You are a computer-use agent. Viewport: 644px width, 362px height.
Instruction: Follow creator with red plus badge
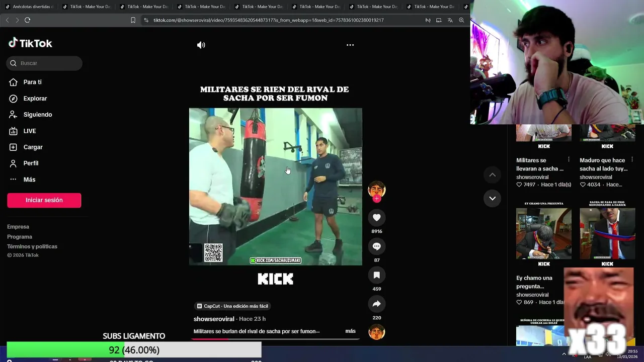pos(376,199)
